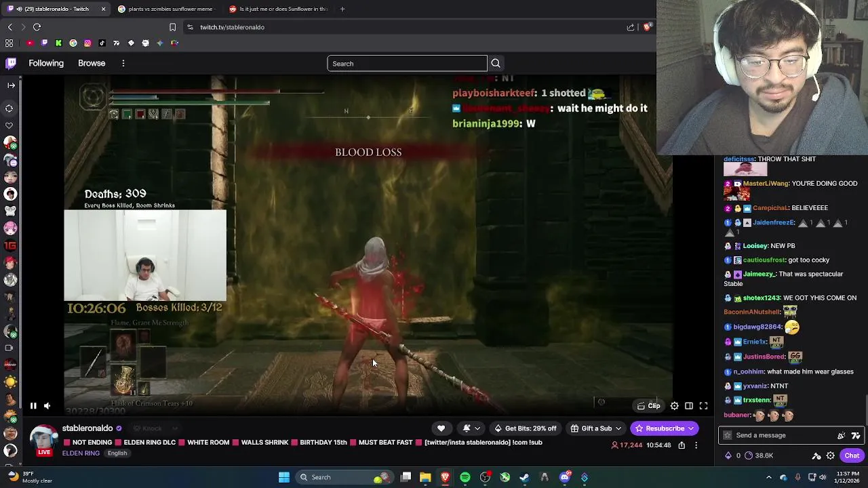Open the Following tab
The height and width of the screenshot is (488, 868).
(x=46, y=63)
